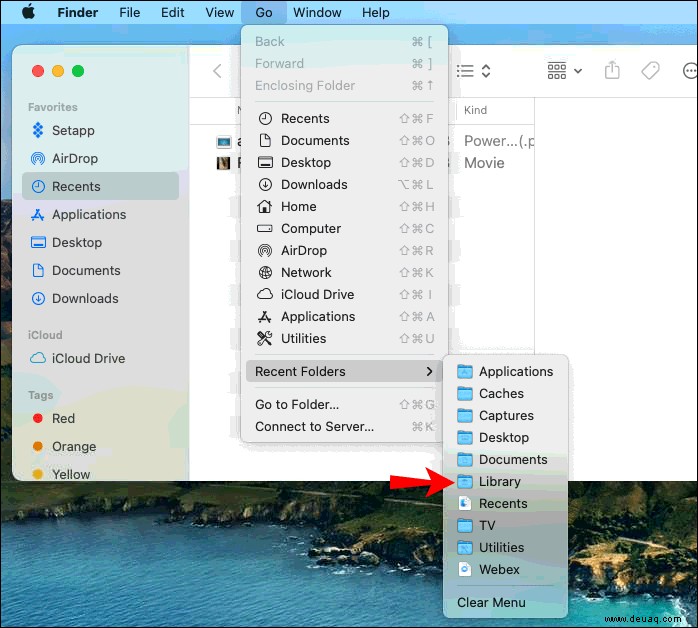
Task: Open Applications in Recent Folders submenu
Action: (505, 372)
